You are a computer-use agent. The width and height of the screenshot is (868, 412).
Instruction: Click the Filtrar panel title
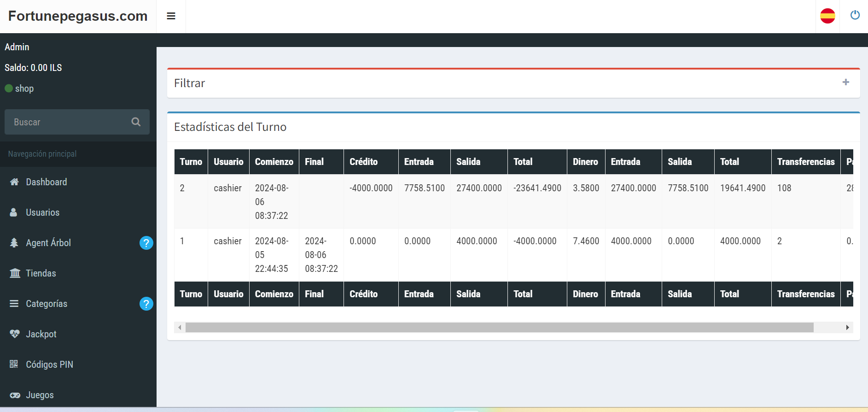click(189, 83)
